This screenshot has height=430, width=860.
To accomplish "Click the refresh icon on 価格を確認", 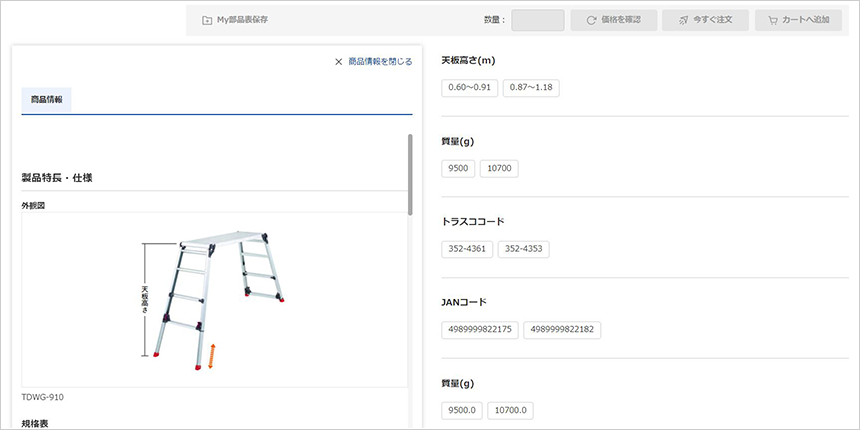I will (x=591, y=20).
